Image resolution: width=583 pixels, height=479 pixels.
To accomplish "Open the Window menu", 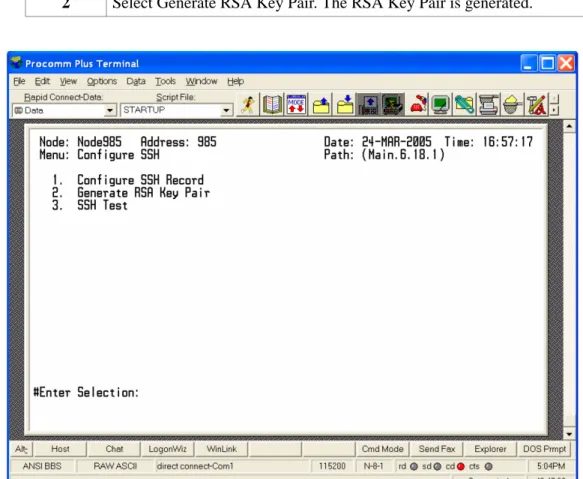I will point(202,81).
